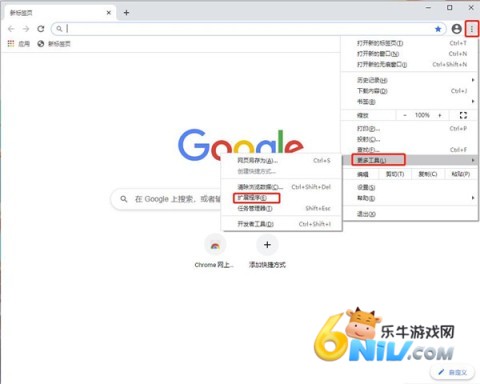Open the Chrome Web Store shortcut
Image resolution: width=480 pixels, height=384 pixels.
tap(215, 246)
